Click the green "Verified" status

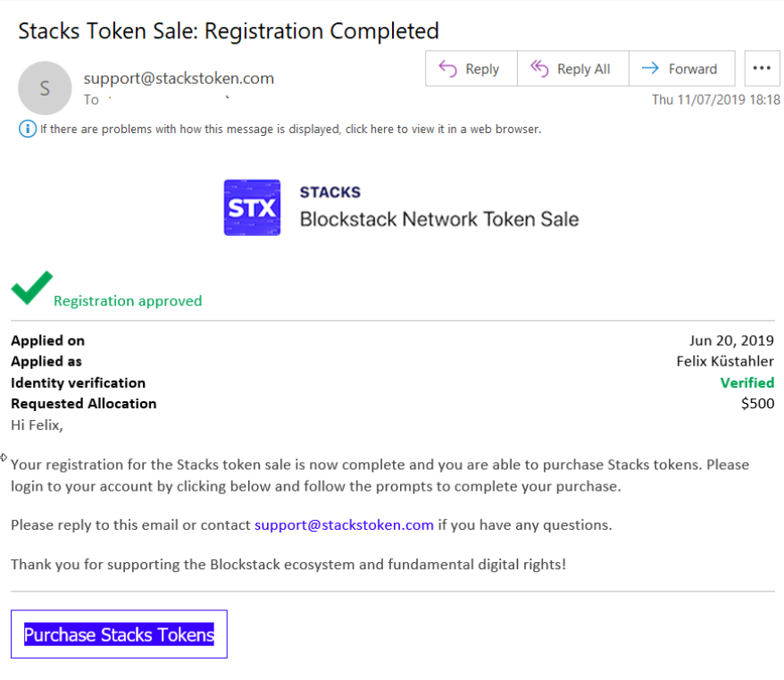[x=746, y=382]
